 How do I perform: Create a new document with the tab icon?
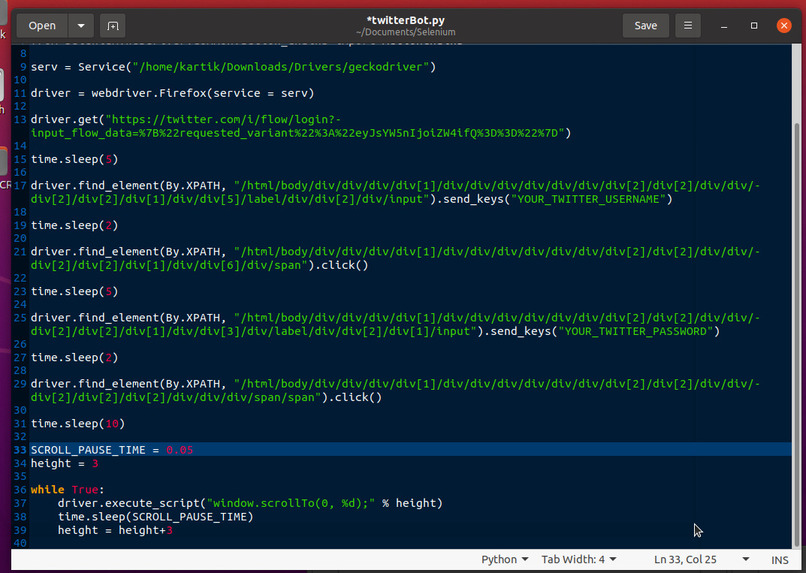click(113, 26)
